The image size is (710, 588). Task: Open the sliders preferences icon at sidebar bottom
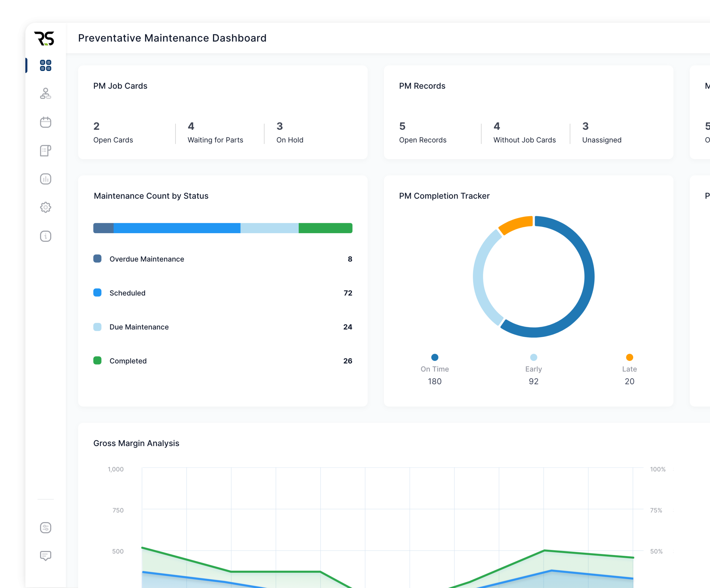pos(46,528)
